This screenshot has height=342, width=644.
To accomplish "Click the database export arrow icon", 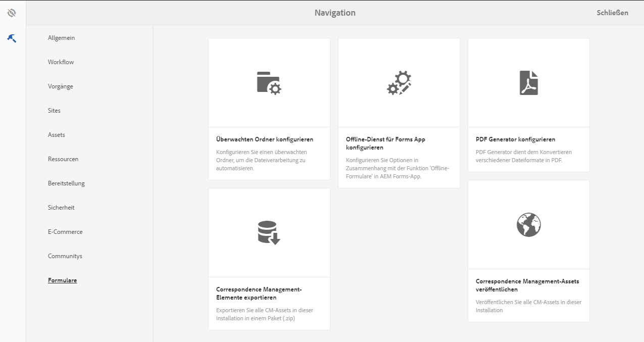I will (269, 232).
